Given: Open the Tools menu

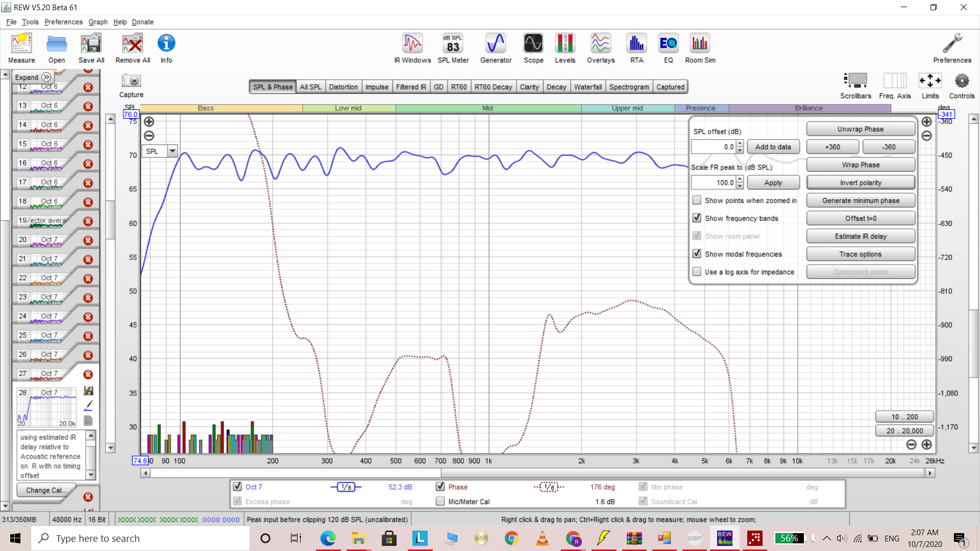Looking at the screenshot, I should pyautogui.click(x=30, y=22).
